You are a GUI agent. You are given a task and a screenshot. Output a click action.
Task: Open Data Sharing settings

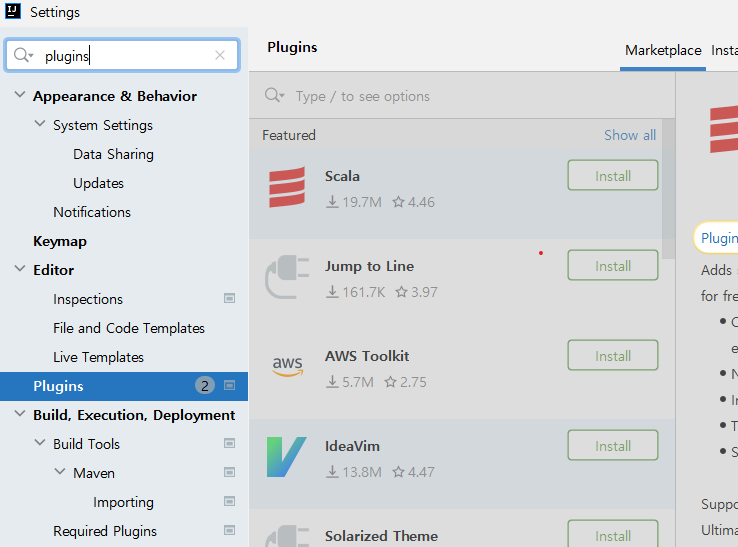point(113,154)
